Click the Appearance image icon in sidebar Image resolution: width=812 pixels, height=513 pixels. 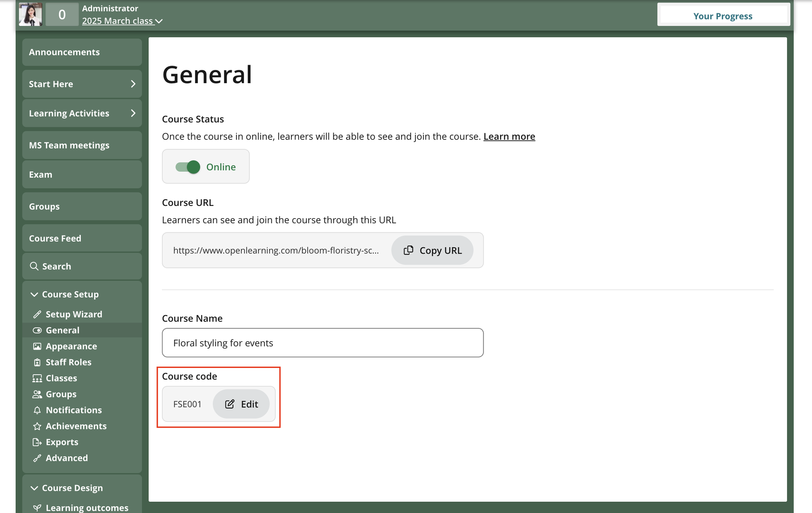(x=37, y=346)
